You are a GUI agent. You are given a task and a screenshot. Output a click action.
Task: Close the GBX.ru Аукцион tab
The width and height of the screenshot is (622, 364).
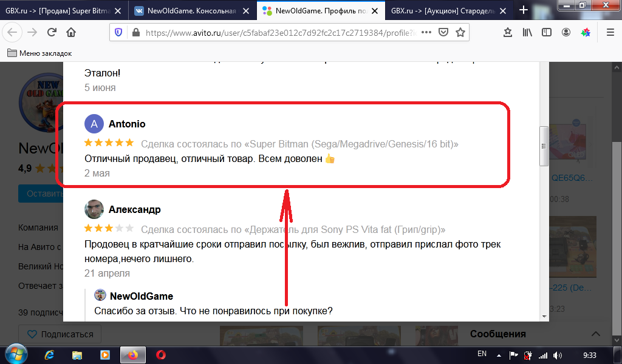pos(503,11)
